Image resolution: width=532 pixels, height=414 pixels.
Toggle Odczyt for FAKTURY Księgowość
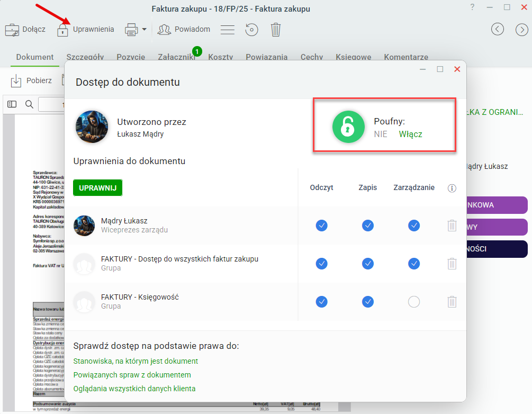coord(321,302)
